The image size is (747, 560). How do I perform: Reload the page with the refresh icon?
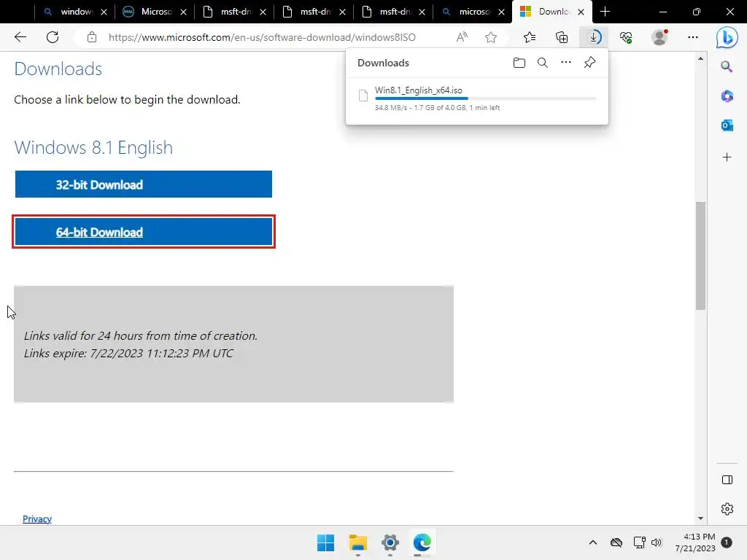click(x=53, y=37)
